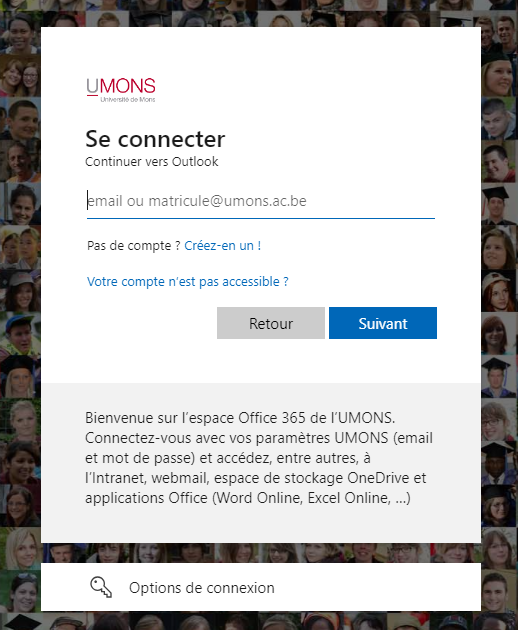
Task: Open Votre compte n'est pas accessible link
Action: pyautogui.click(x=188, y=282)
